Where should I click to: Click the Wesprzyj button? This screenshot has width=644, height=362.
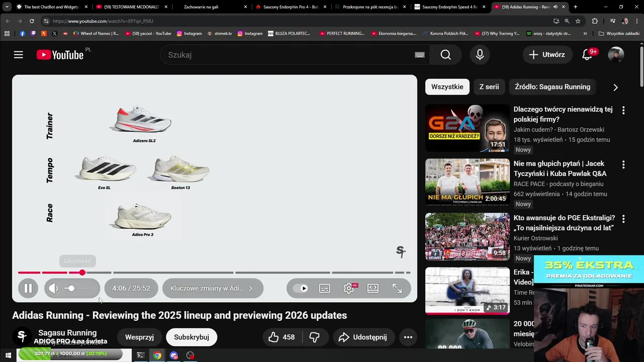139,337
